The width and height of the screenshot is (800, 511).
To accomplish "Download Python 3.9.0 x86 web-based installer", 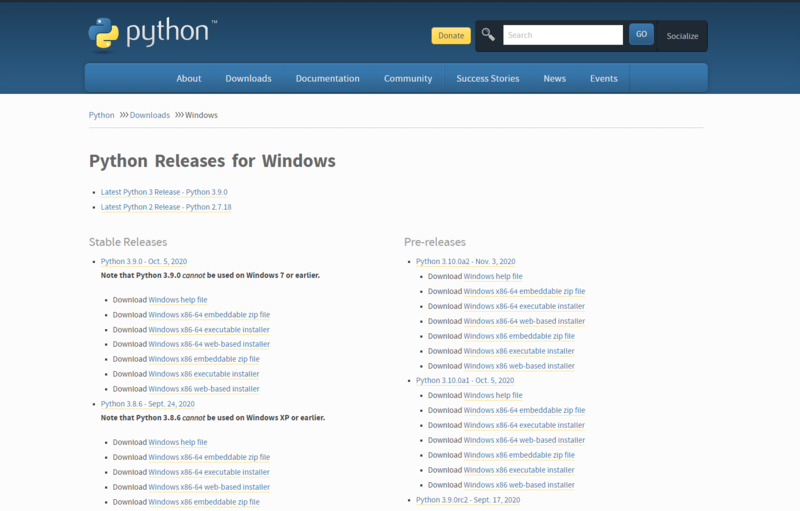I will pyautogui.click(x=204, y=389).
